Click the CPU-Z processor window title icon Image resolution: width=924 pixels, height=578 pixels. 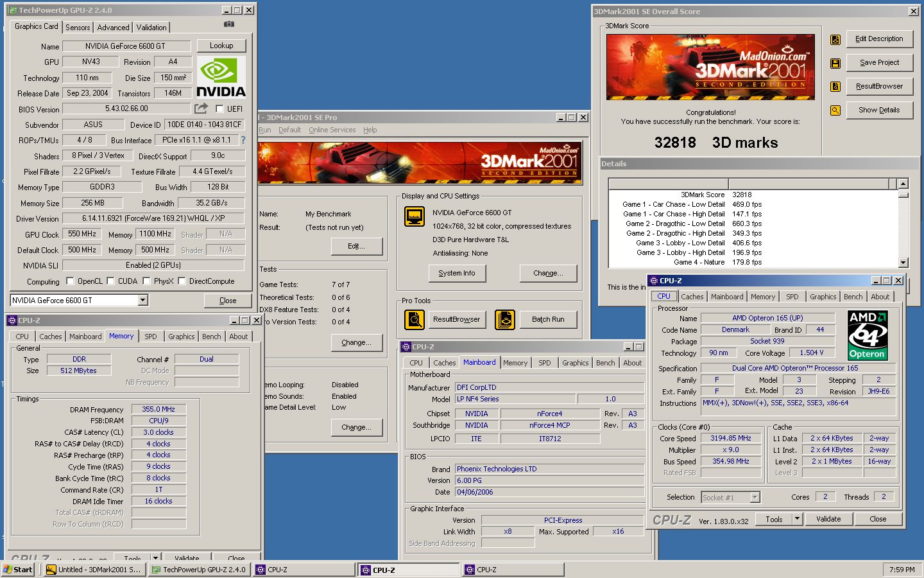tap(654, 281)
